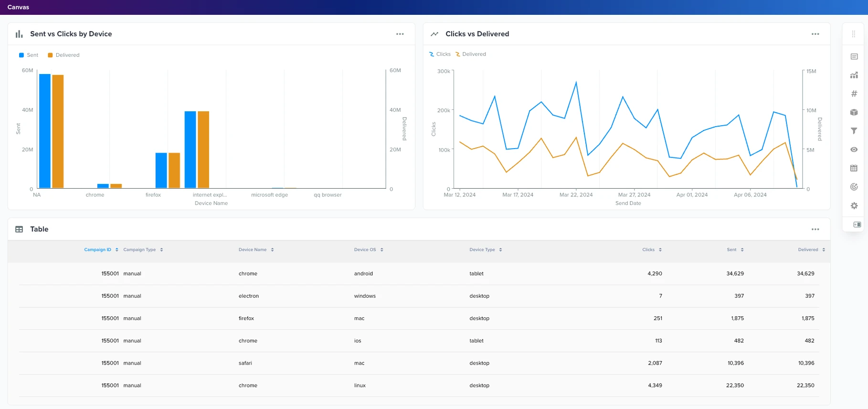Sort table by Device Name column
Viewport: 868px width, 409px height.
click(253, 249)
